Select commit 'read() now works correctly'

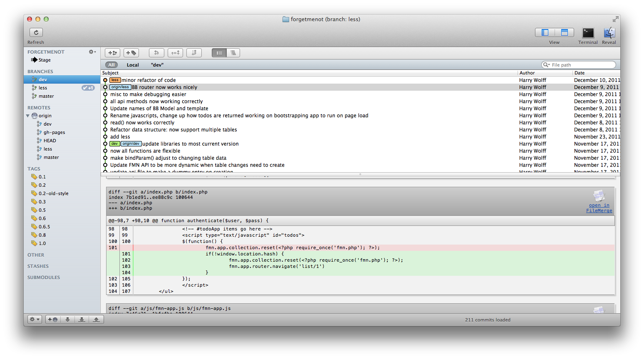360,123
